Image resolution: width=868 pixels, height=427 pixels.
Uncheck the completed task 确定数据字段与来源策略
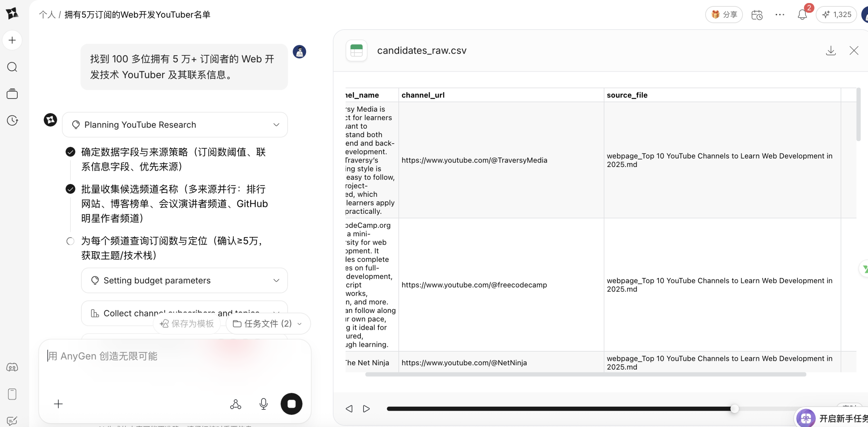click(x=70, y=152)
